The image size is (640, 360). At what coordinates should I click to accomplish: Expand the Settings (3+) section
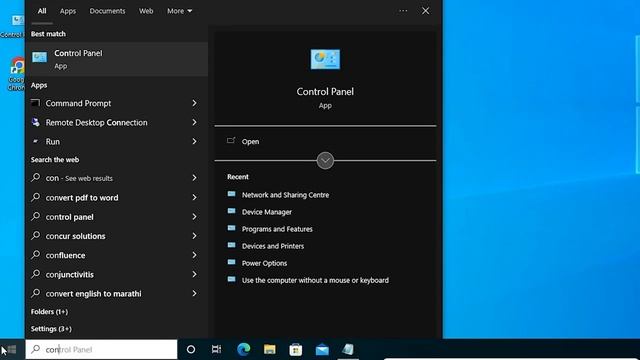pyautogui.click(x=51, y=329)
